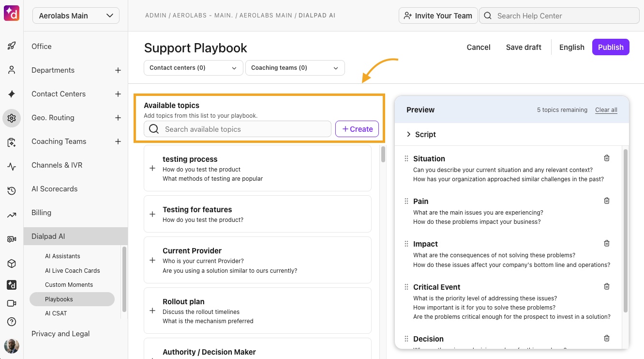Expand the Script section in Preview
This screenshot has height=359, width=644.
pyautogui.click(x=421, y=134)
